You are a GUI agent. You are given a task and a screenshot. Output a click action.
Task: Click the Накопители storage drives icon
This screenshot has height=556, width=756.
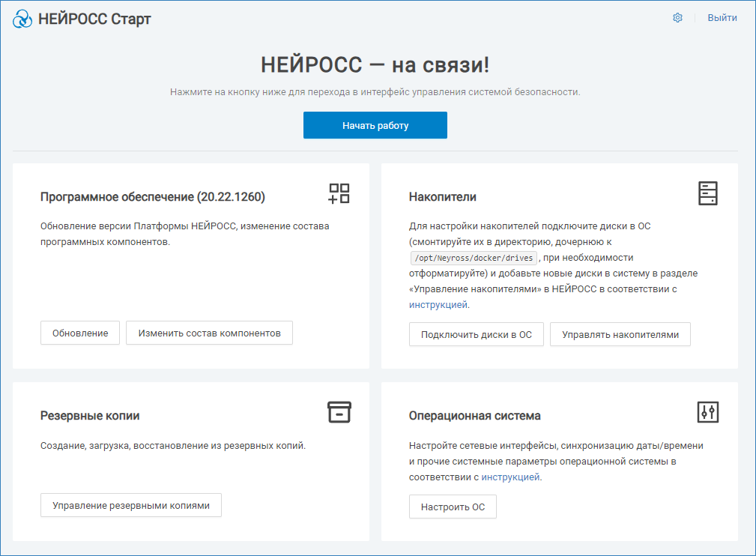(707, 193)
